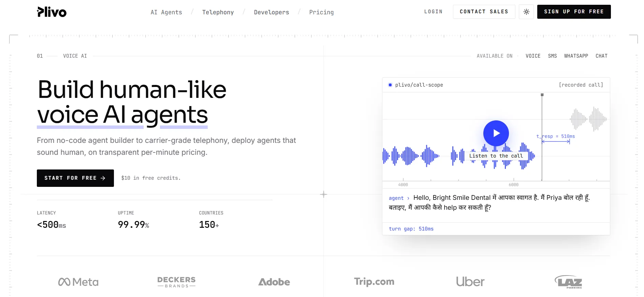Click the Start For Free button

[75, 178]
